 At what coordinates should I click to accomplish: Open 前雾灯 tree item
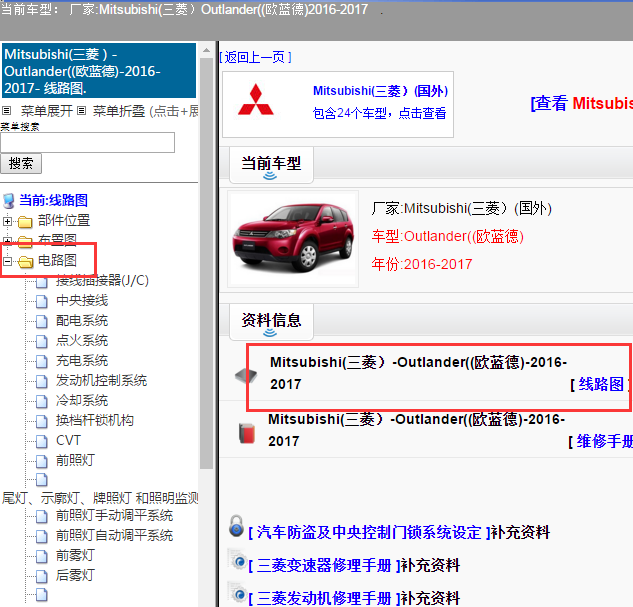point(75,556)
